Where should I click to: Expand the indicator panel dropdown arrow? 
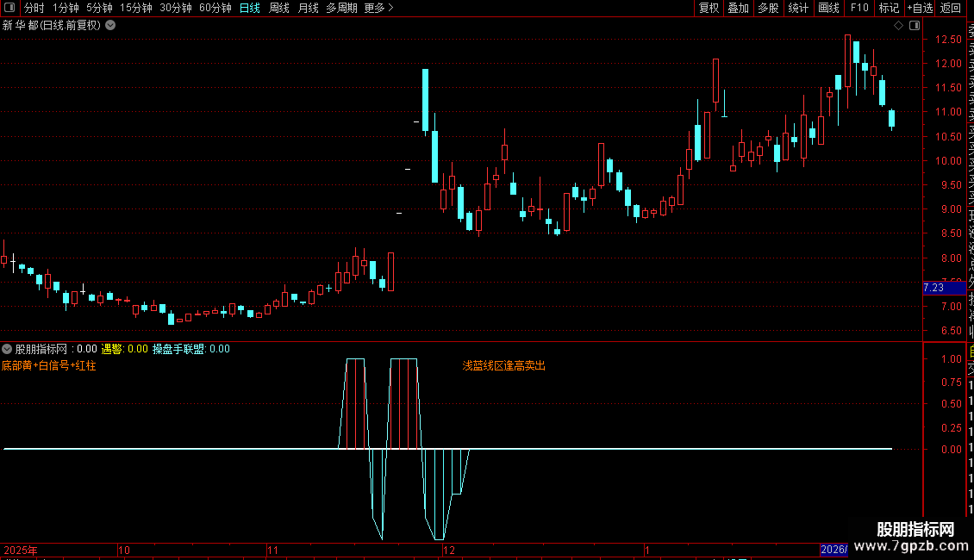click(7, 349)
